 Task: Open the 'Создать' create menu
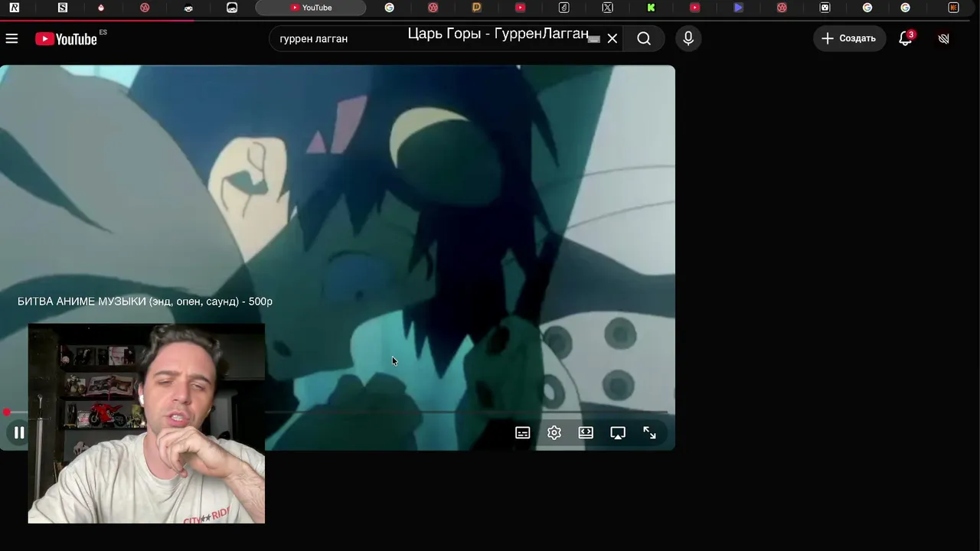click(849, 38)
